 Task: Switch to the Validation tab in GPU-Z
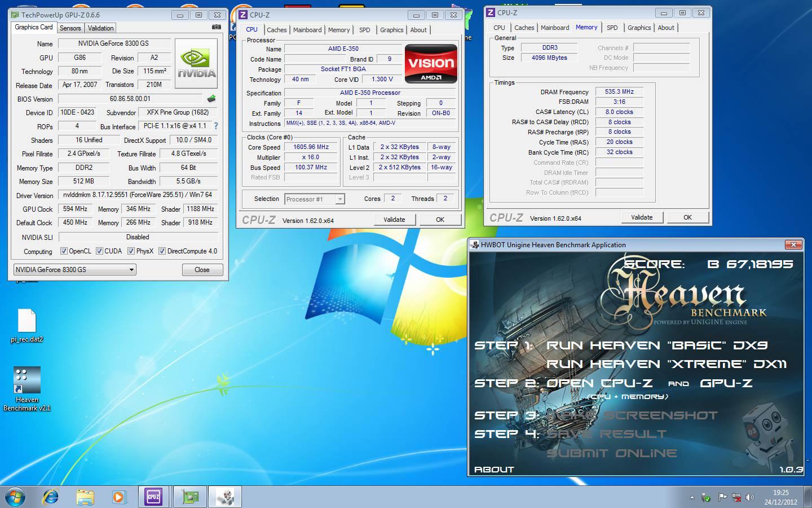coord(101,28)
